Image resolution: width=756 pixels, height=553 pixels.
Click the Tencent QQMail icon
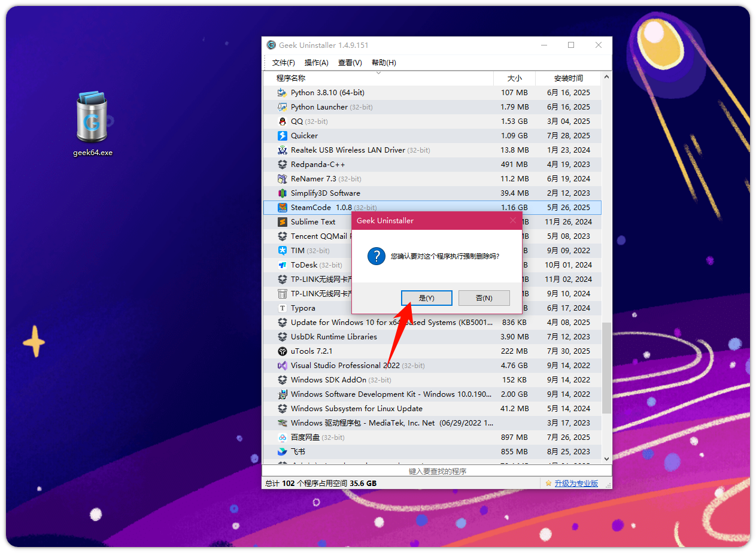click(x=283, y=236)
